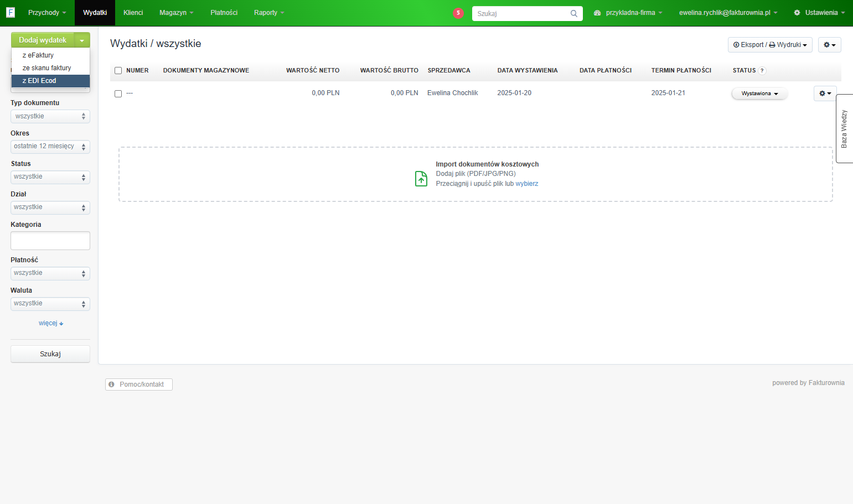Click the status help question mark icon

pyautogui.click(x=762, y=71)
